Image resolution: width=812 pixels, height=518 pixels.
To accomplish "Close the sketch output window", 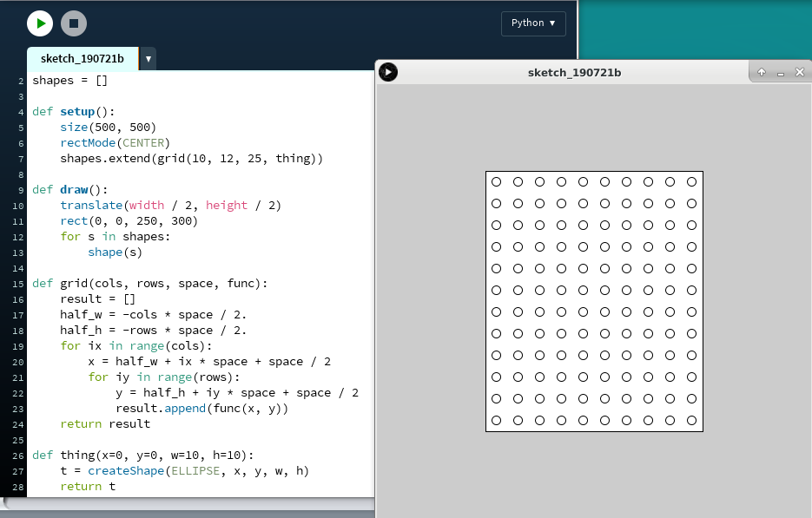I will click(800, 73).
